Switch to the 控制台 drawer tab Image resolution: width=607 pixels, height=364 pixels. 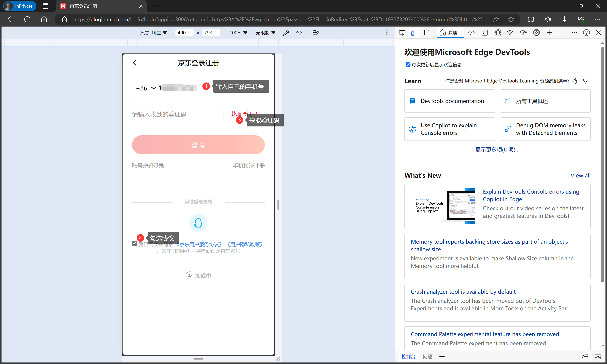click(x=408, y=356)
